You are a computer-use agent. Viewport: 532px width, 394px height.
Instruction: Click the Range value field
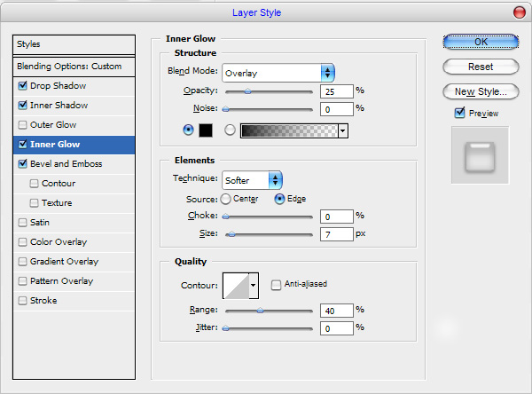337,311
